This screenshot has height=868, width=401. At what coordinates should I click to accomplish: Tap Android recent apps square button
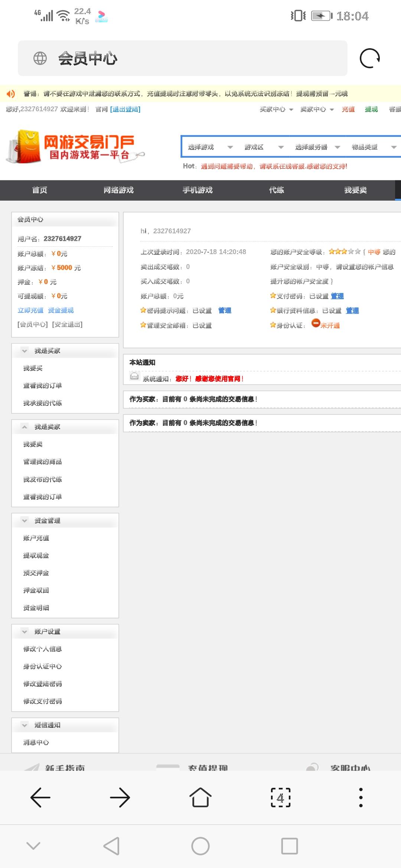click(x=290, y=846)
